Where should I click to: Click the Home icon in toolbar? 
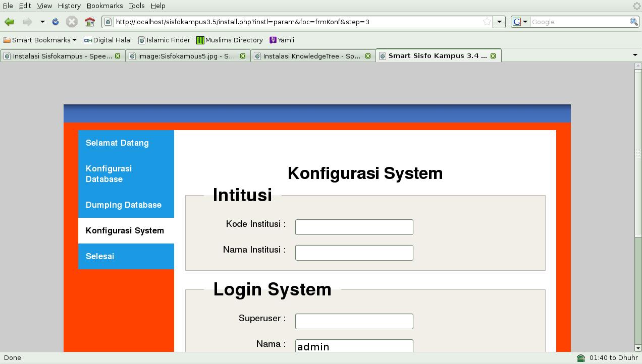point(90,22)
